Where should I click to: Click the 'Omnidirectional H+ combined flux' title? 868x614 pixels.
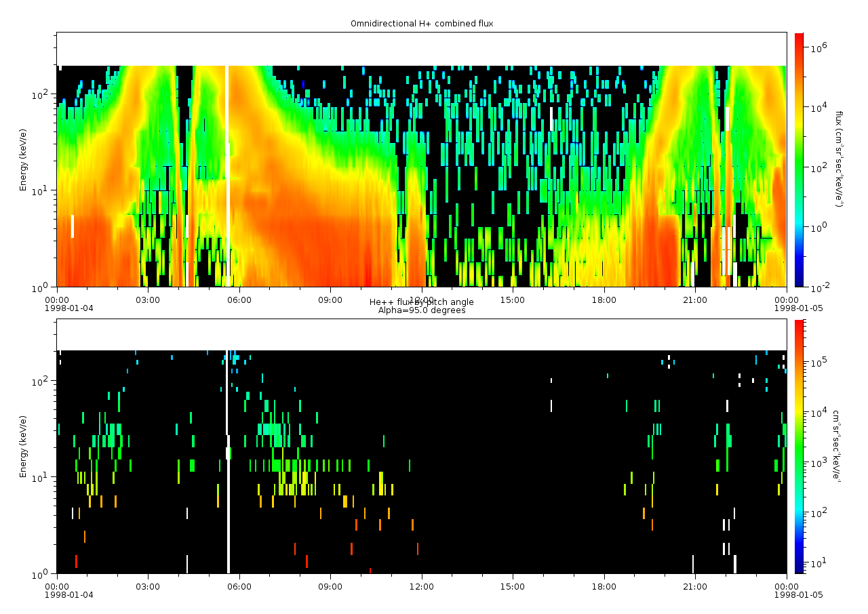click(421, 24)
